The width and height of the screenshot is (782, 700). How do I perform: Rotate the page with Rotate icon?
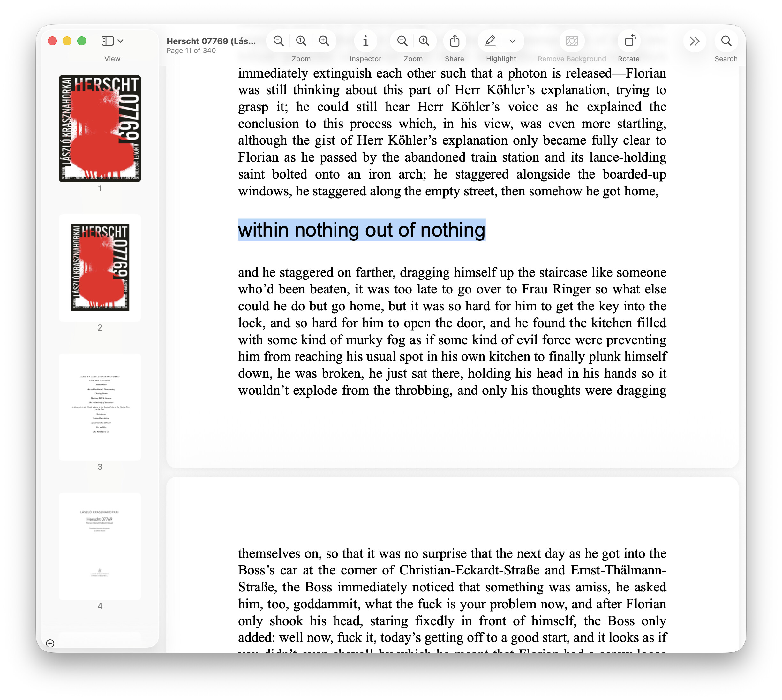click(629, 41)
